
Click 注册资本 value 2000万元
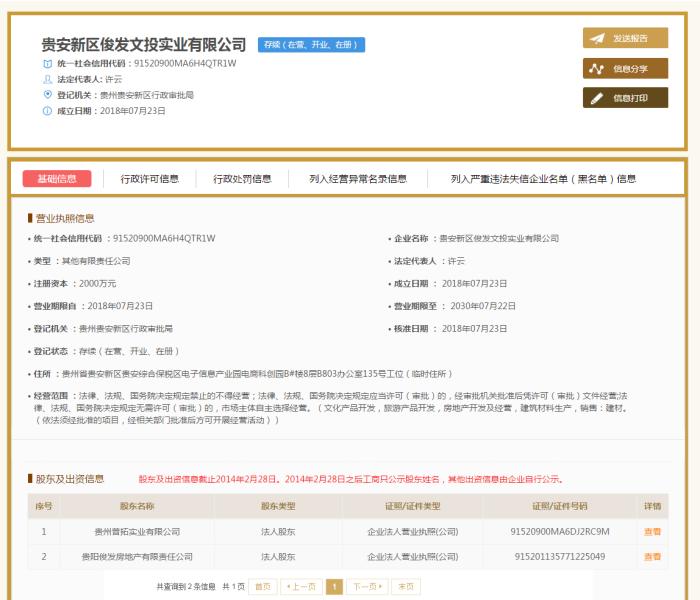[97, 283]
